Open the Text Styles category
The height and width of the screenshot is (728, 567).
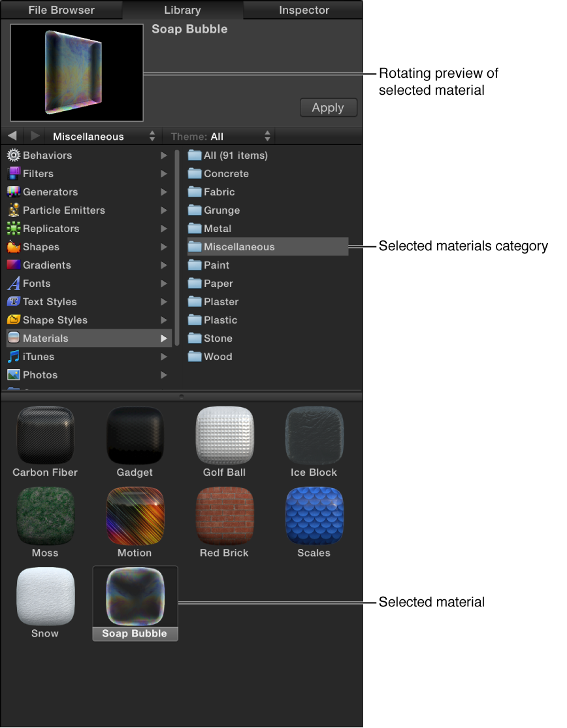point(13,302)
